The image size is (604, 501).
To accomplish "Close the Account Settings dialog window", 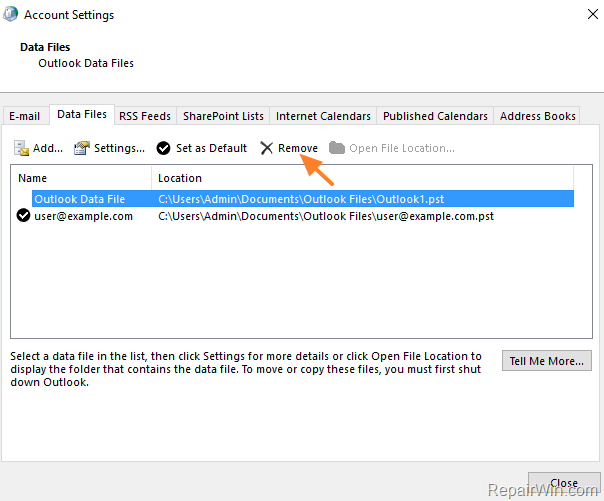I will point(592,14).
